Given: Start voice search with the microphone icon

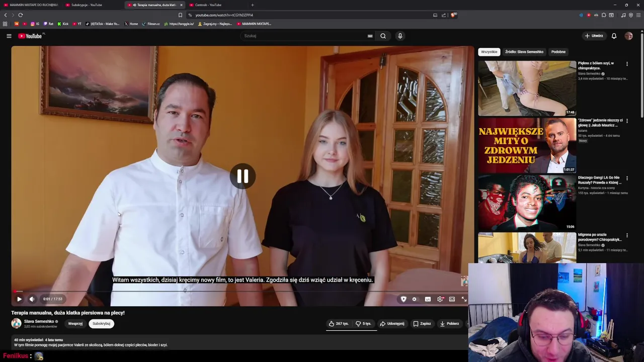Looking at the screenshot, I should click(400, 36).
